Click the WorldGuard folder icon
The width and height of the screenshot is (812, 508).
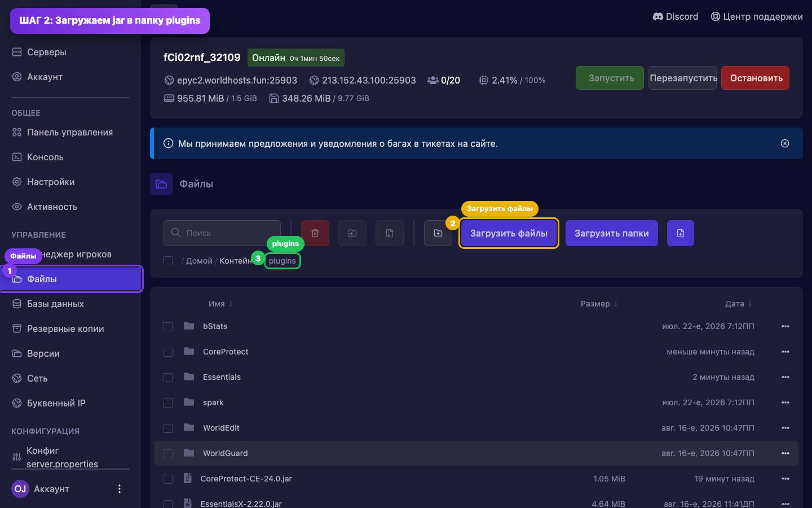tap(189, 453)
